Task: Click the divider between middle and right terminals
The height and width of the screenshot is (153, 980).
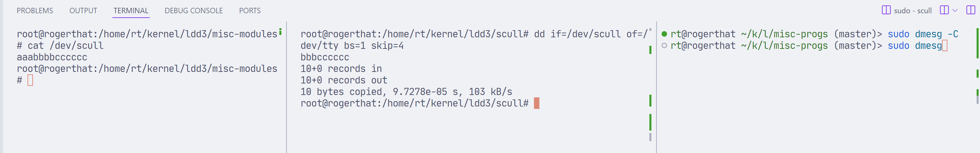Action: tap(657, 88)
